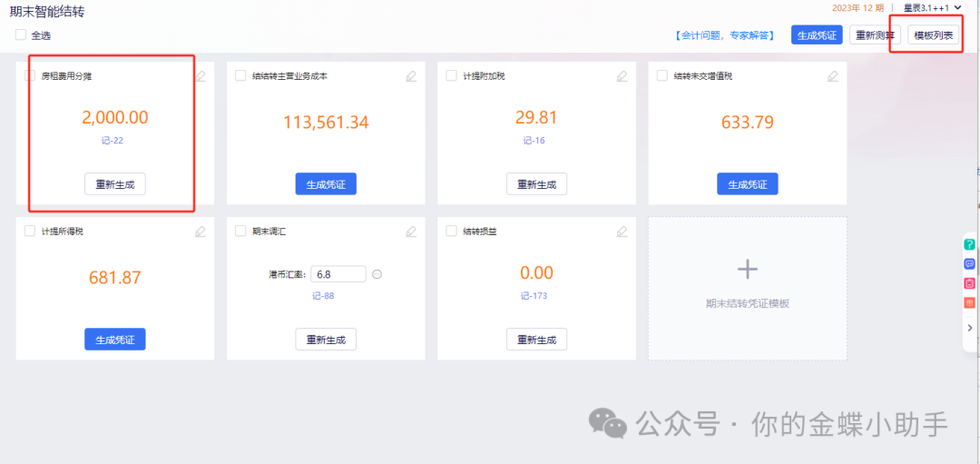This screenshot has height=464, width=980.
Task: Click the 港币汇率 options circle icon
Action: (x=377, y=274)
